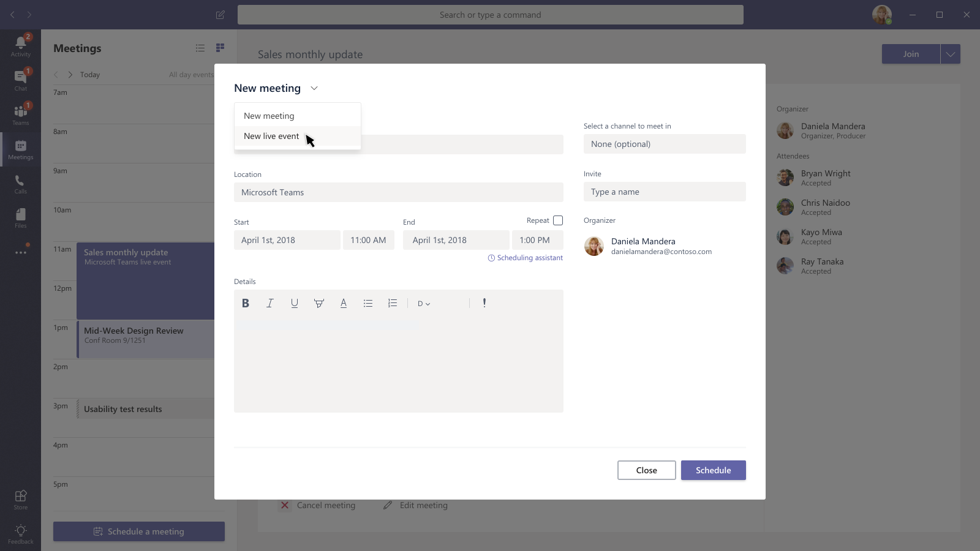The width and height of the screenshot is (980, 551).
Task: Open the start time 11:00 AM dropdown
Action: 368,240
